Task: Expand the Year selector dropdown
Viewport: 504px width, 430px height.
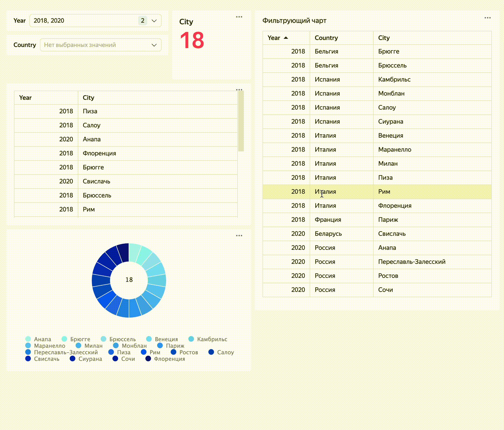Action: pos(154,21)
